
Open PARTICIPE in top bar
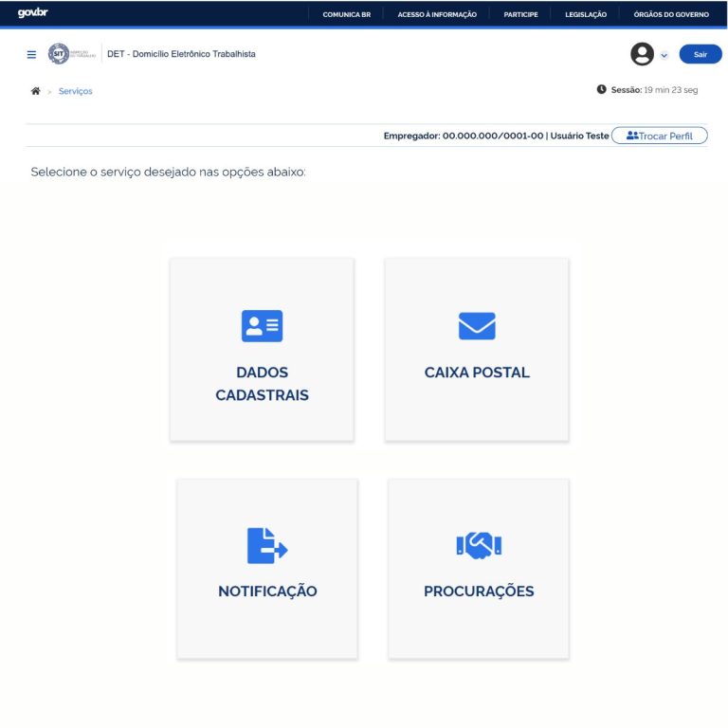(x=520, y=14)
